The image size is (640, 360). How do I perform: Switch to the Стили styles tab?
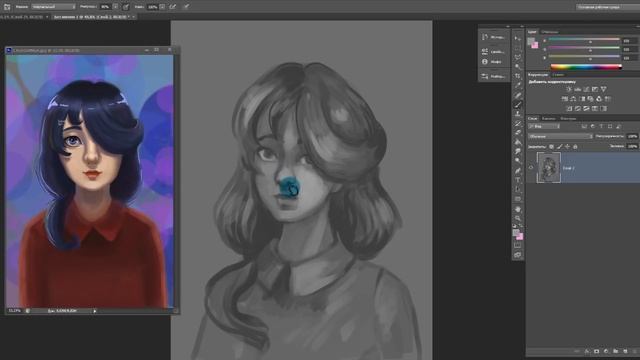point(558,75)
